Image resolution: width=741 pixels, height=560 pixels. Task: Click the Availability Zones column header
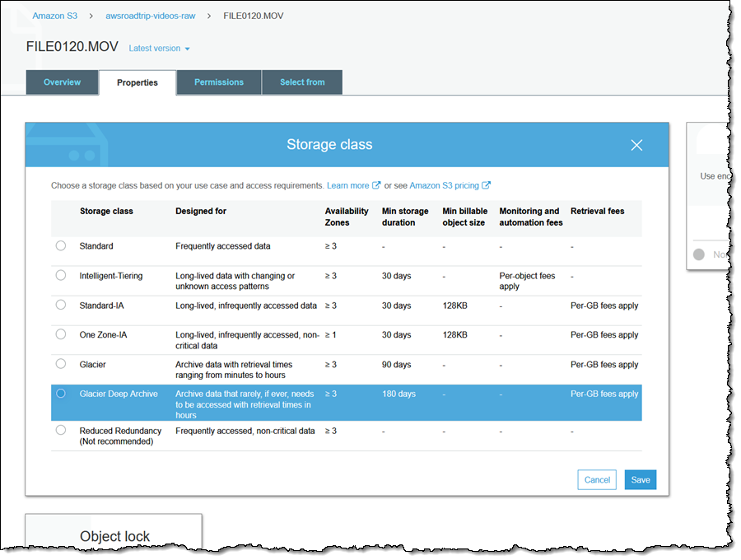coord(347,217)
